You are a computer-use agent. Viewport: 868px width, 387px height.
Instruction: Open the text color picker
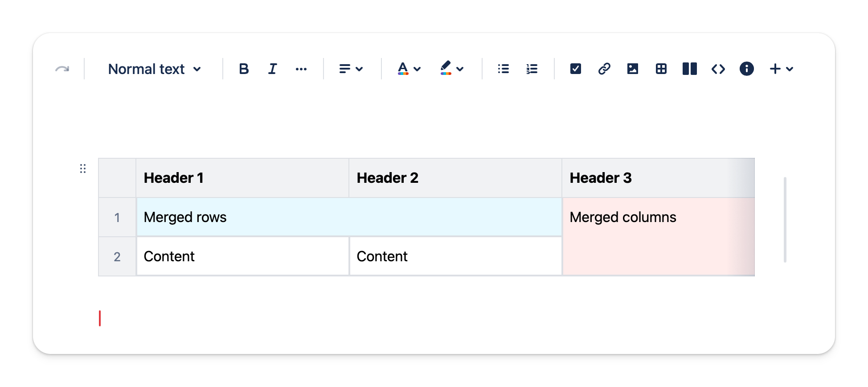point(409,69)
